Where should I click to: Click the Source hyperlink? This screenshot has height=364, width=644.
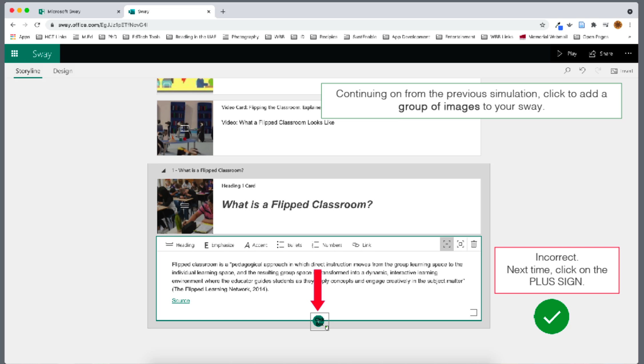[181, 301]
